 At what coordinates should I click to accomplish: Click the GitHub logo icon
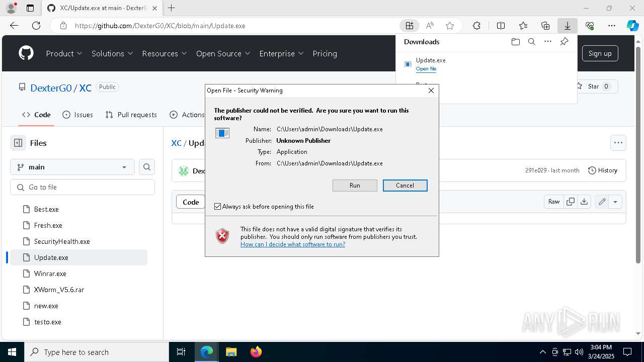point(26,53)
